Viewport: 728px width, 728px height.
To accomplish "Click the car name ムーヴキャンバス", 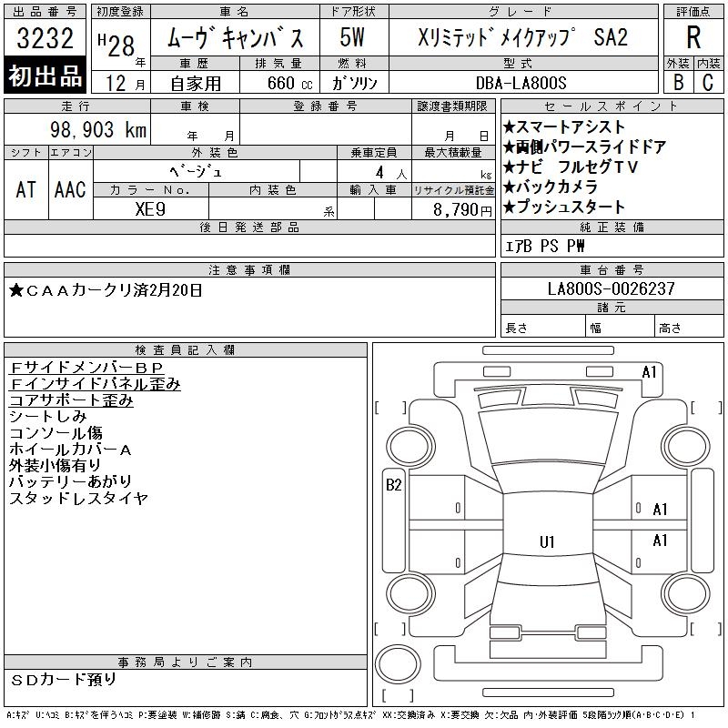I will pyautogui.click(x=235, y=37).
